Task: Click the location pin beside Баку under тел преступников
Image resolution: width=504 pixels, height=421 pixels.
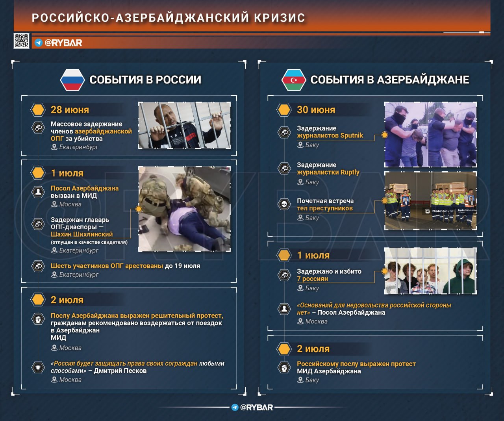Action: (300, 217)
